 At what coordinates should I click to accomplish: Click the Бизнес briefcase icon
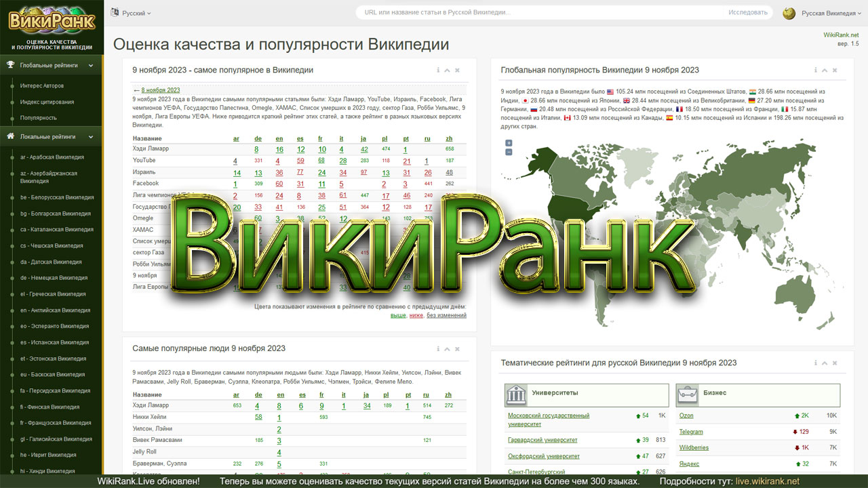point(688,394)
